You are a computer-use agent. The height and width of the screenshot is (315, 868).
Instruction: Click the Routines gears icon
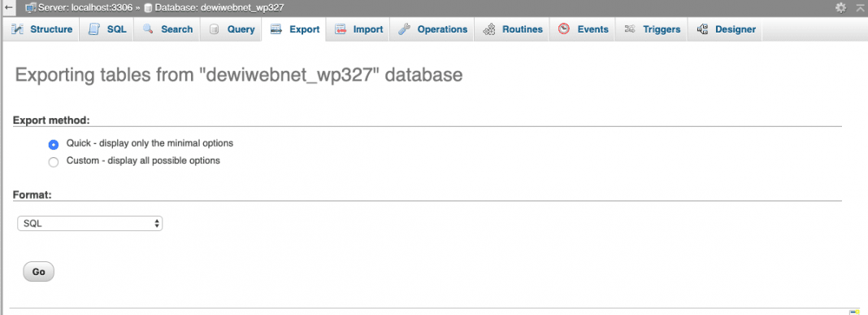point(488,29)
